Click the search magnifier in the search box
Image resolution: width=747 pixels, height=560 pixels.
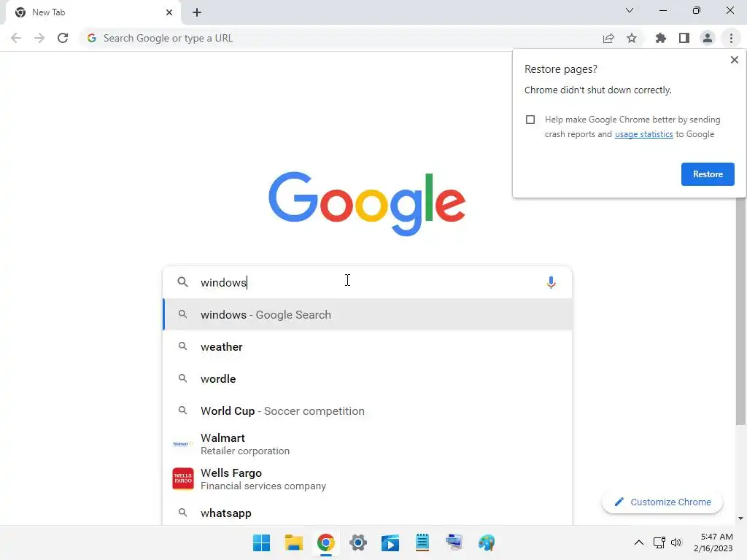click(x=182, y=282)
